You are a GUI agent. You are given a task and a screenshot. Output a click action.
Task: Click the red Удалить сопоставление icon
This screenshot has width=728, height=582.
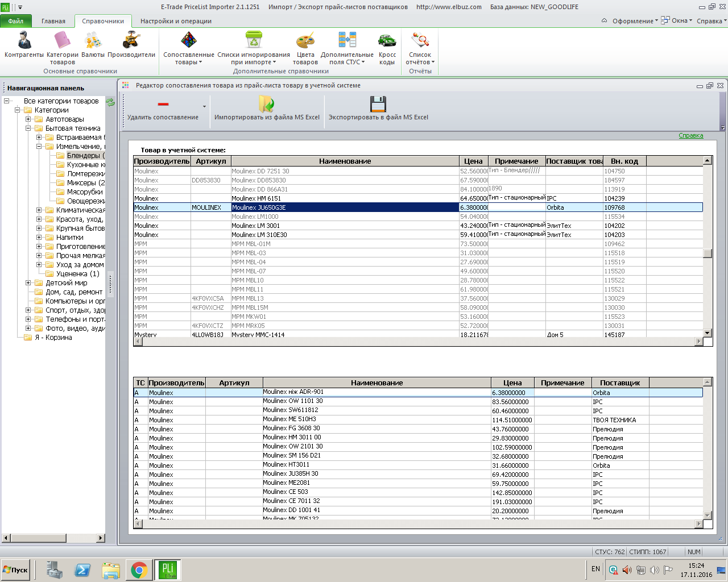tap(163, 104)
